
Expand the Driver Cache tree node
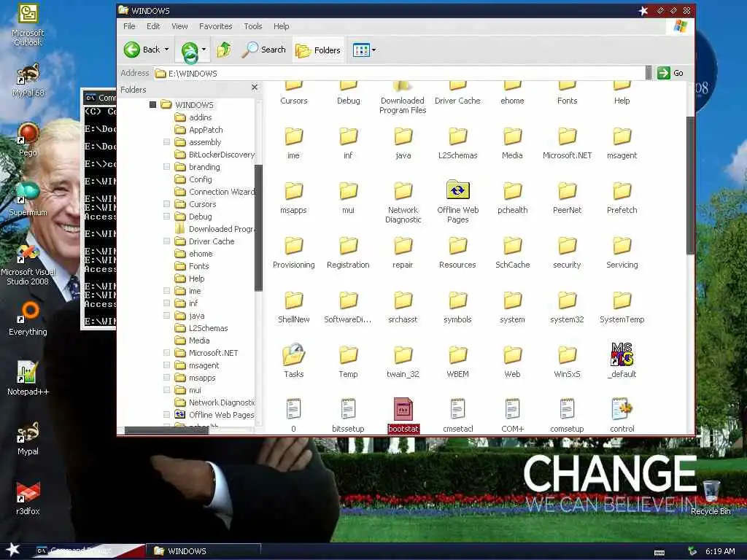coord(167,241)
